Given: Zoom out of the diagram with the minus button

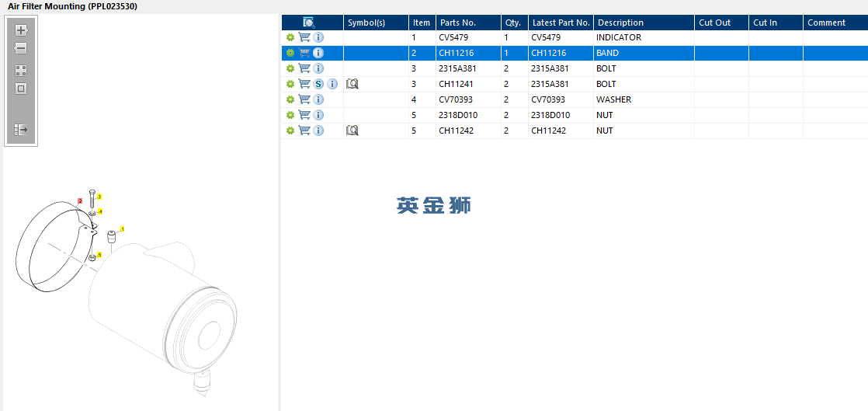Looking at the screenshot, I should tap(21, 48).
